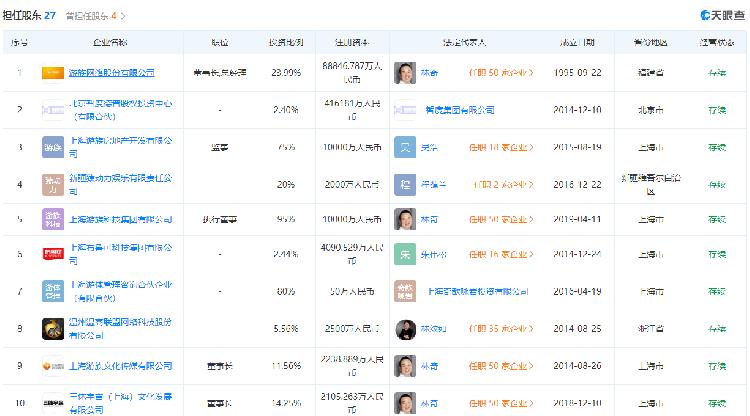Open row 8 杭州 network technology company link

coord(121,328)
